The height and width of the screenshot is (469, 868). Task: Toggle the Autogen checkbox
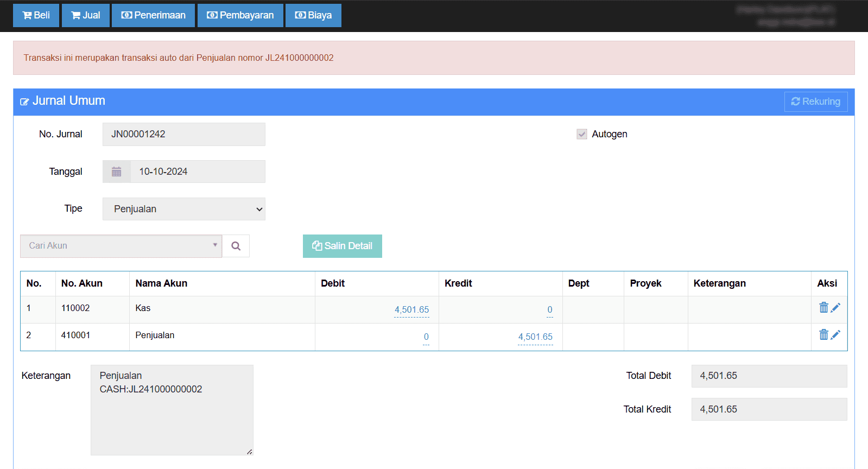(x=582, y=134)
